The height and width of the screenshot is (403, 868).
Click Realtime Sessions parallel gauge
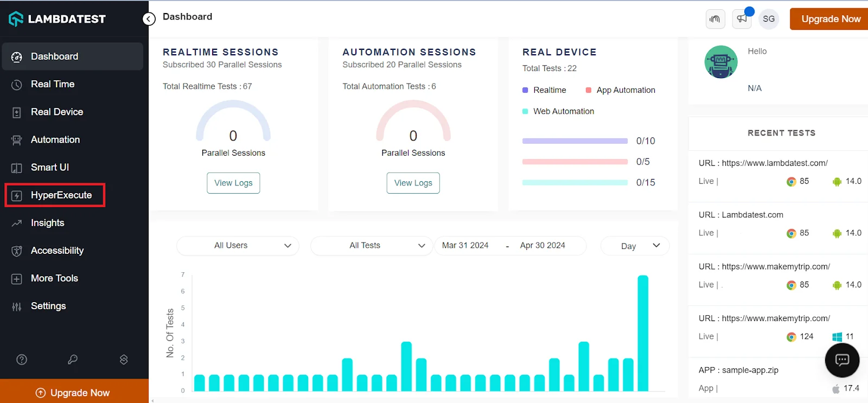click(x=233, y=121)
